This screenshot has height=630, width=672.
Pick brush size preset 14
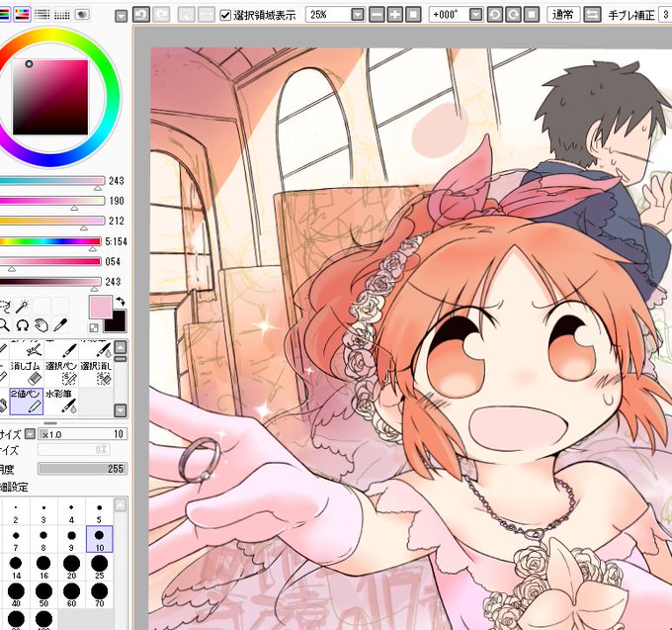pos(16,567)
